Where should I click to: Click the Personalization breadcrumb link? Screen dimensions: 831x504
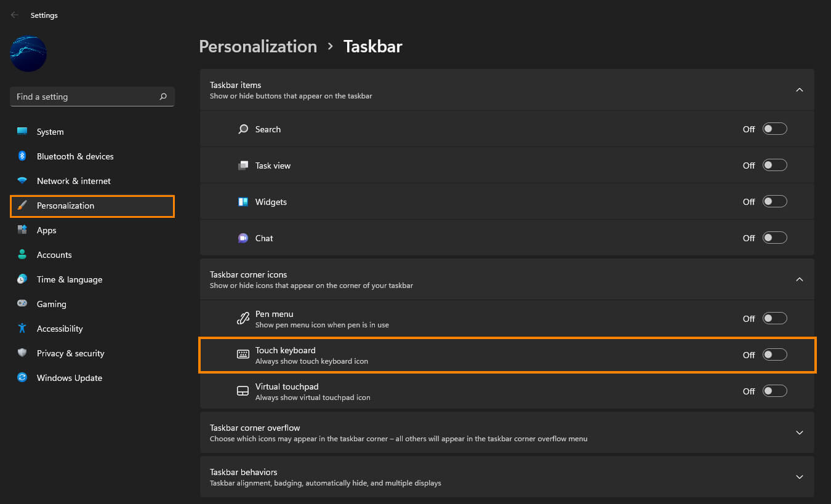tap(258, 47)
